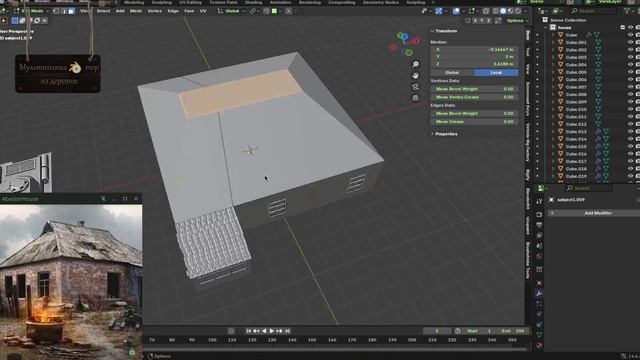640x360 pixels.
Task: Collapse the house collection
Action: tap(546, 27)
